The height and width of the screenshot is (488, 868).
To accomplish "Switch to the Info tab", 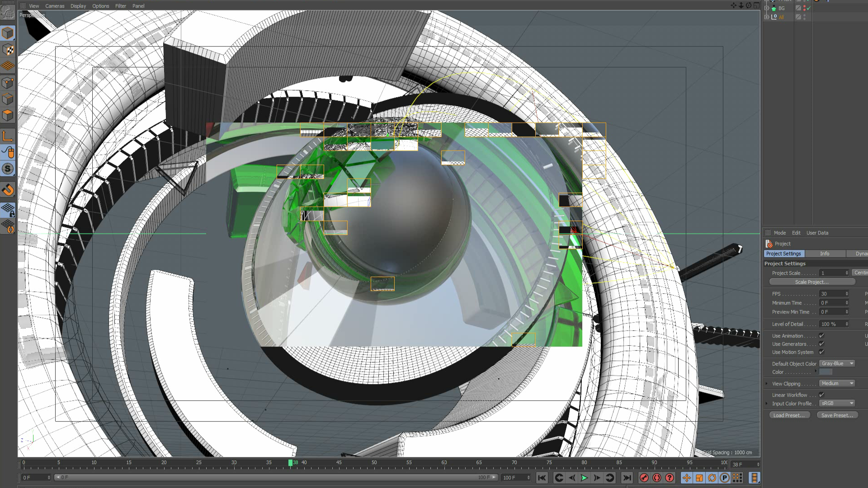I will [825, 253].
